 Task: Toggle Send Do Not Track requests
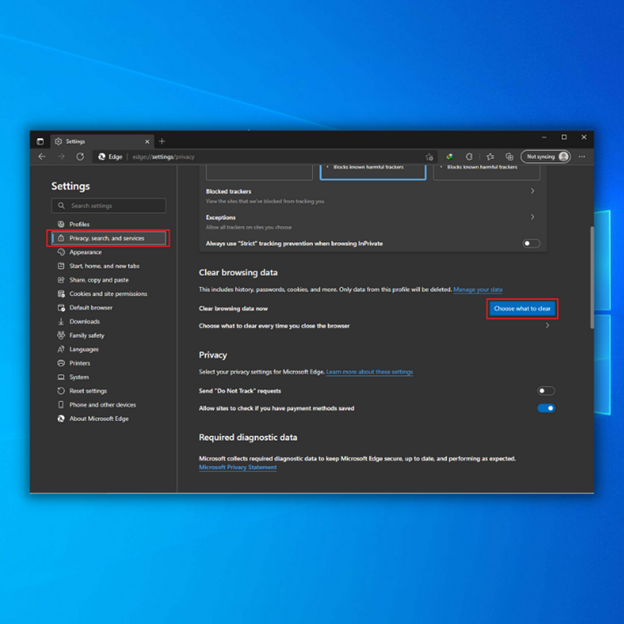click(546, 391)
